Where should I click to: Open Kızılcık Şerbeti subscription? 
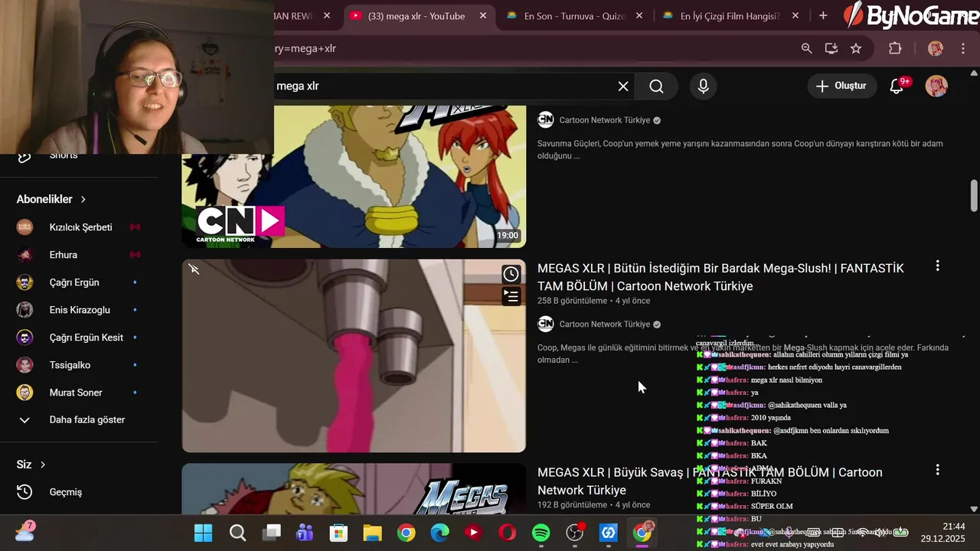coord(80,227)
